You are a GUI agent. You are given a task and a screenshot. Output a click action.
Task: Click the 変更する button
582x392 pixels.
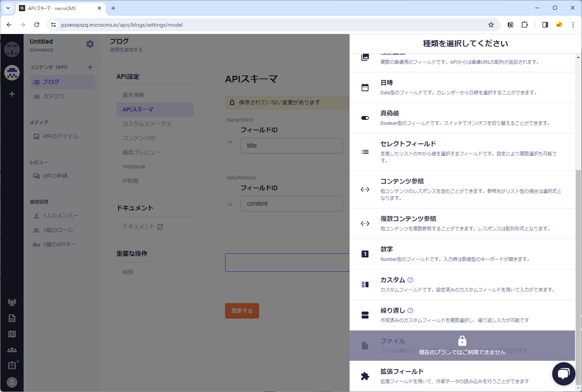[x=242, y=311]
